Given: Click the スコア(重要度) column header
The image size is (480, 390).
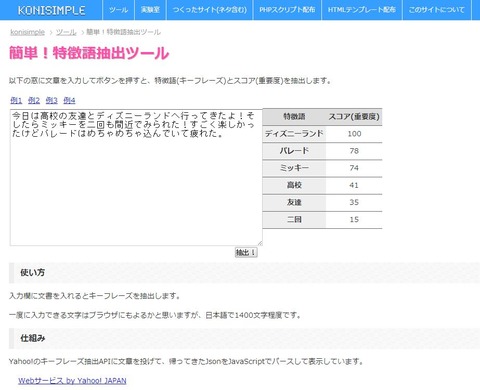Looking at the screenshot, I should point(354,117).
